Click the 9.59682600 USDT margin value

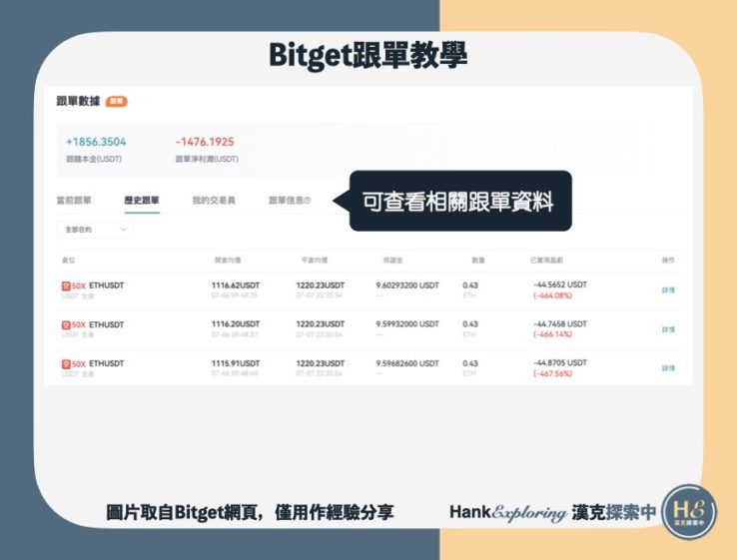pos(407,363)
